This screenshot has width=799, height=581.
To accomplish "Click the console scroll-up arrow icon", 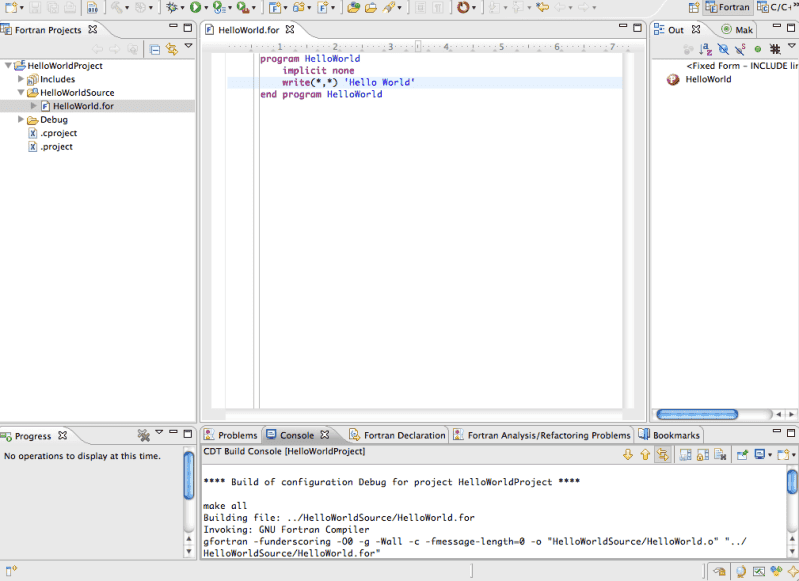I will point(645,455).
